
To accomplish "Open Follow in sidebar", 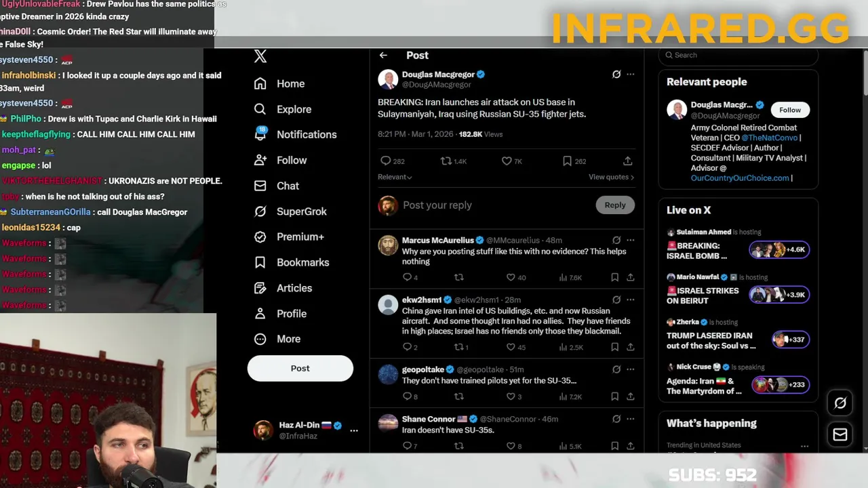I will point(281,161).
